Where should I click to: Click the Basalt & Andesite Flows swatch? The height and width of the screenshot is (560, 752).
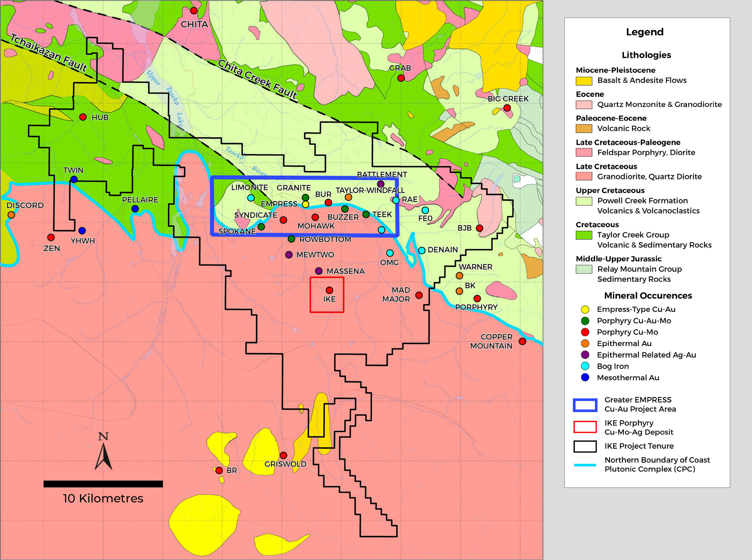point(584,80)
